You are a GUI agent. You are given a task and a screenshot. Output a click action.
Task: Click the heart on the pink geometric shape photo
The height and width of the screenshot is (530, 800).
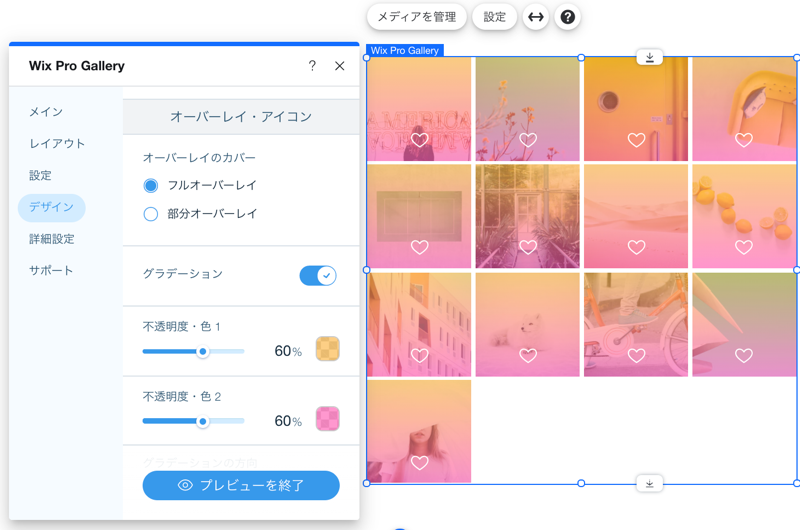tap(744, 355)
